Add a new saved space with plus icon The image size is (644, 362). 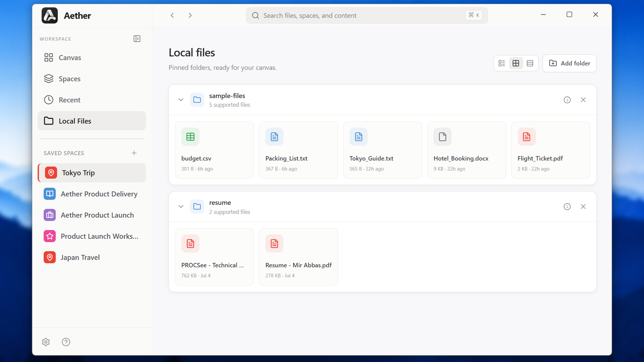(134, 153)
